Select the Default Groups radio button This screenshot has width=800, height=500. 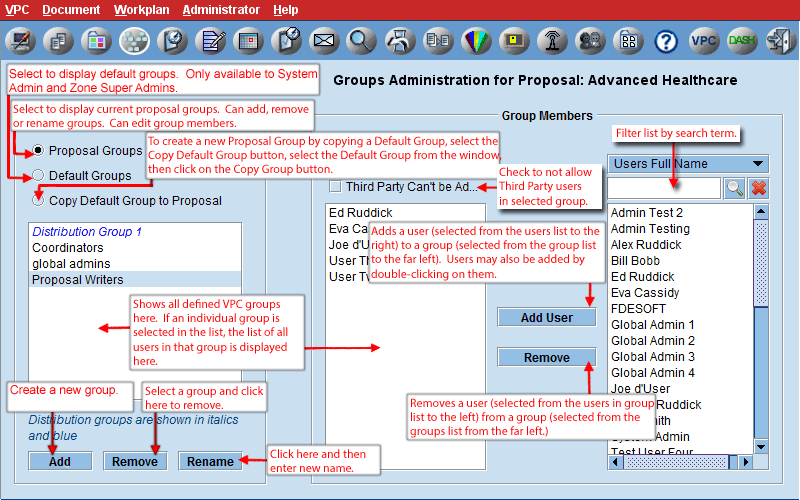tap(38, 176)
